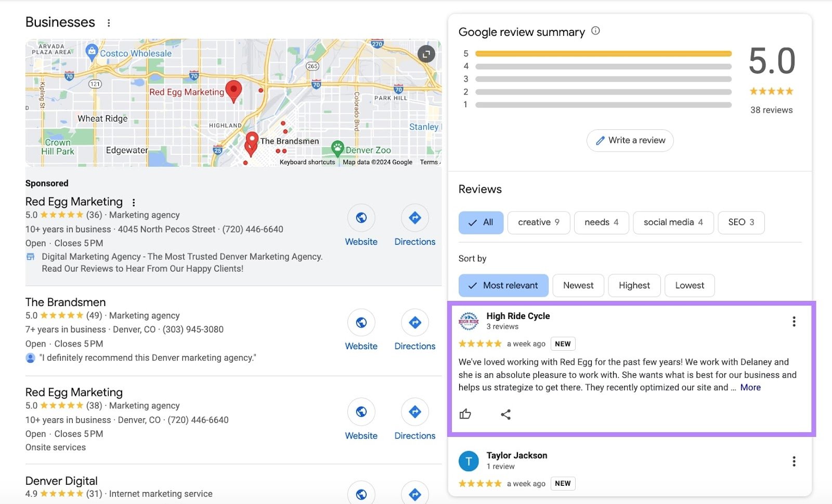Filter reviews by creative keyword
Screen dimensions: 832x504
[x=538, y=222]
